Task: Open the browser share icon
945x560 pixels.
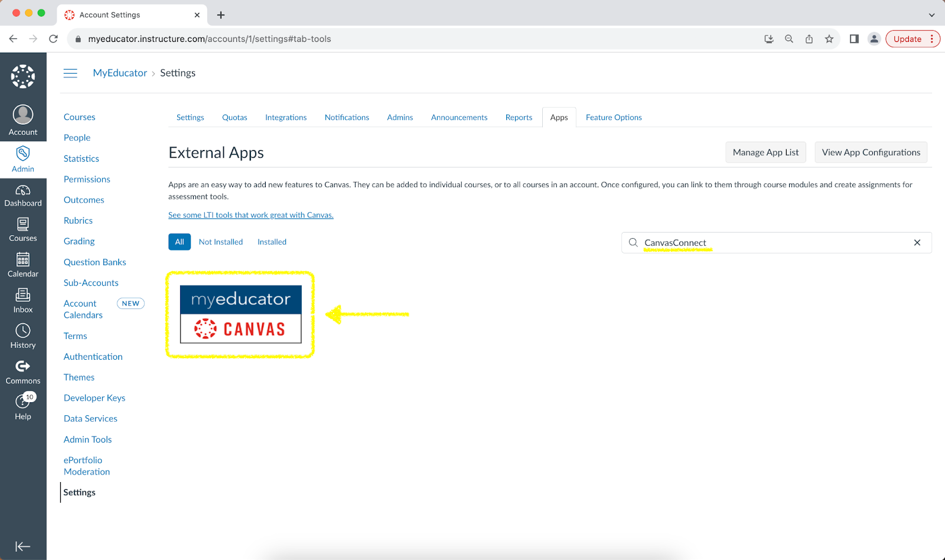Action: [x=809, y=39]
